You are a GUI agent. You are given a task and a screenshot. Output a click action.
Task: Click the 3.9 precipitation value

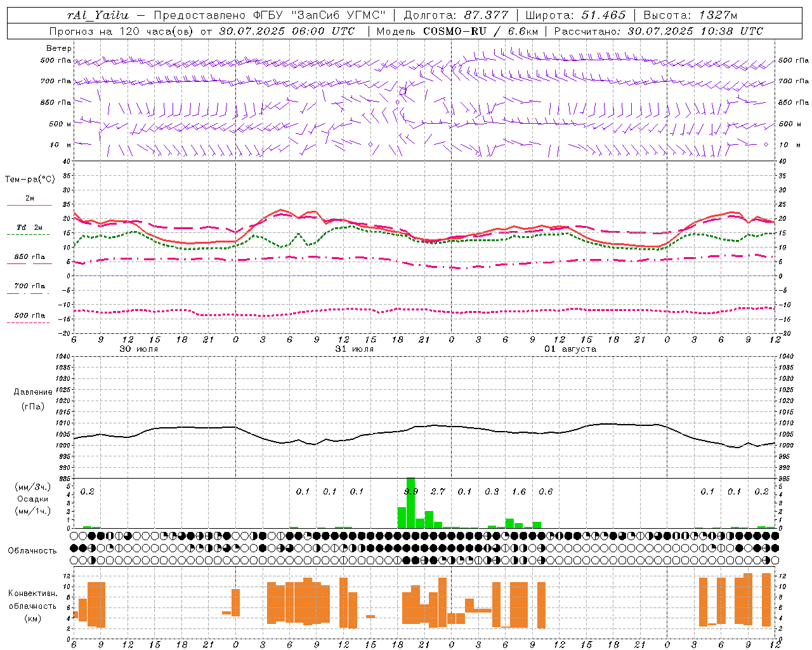pos(411,491)
